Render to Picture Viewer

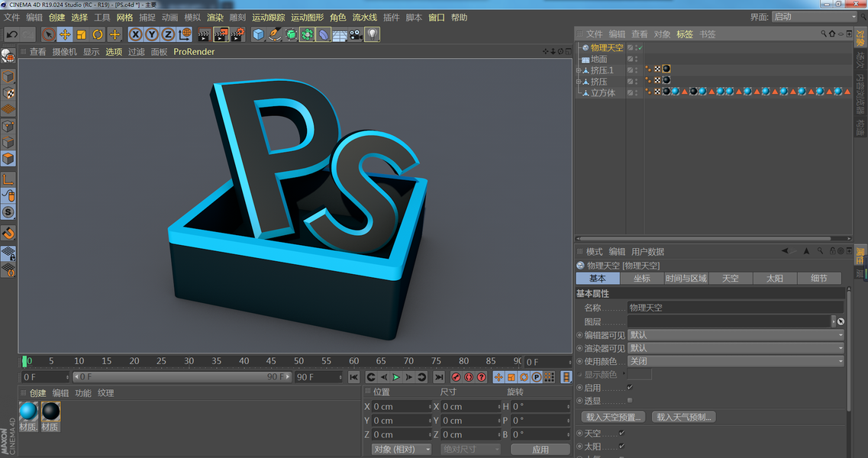point(221,34)
